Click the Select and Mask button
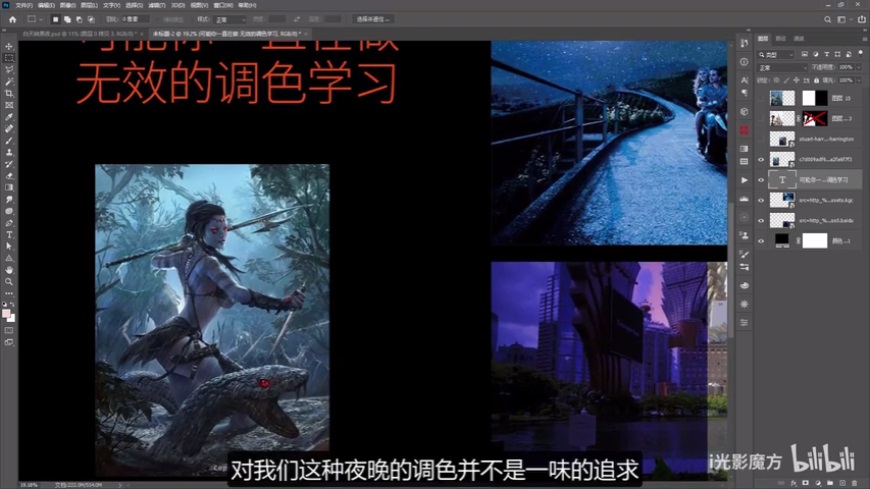The image size is (870, 489). point(373,19)
